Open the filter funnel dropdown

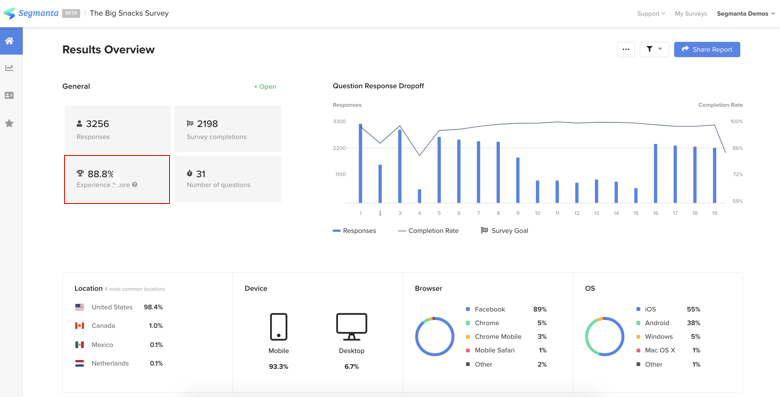pos(654,49)
